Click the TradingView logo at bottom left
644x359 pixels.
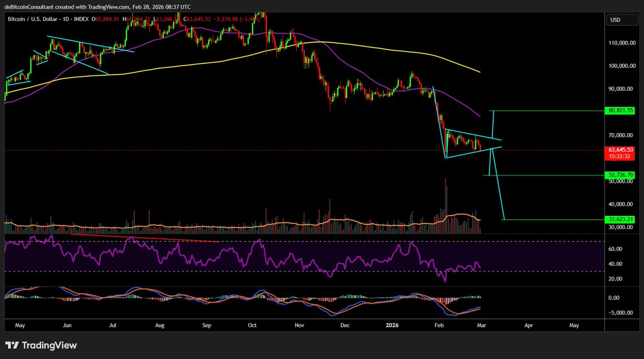coord(40,345)
